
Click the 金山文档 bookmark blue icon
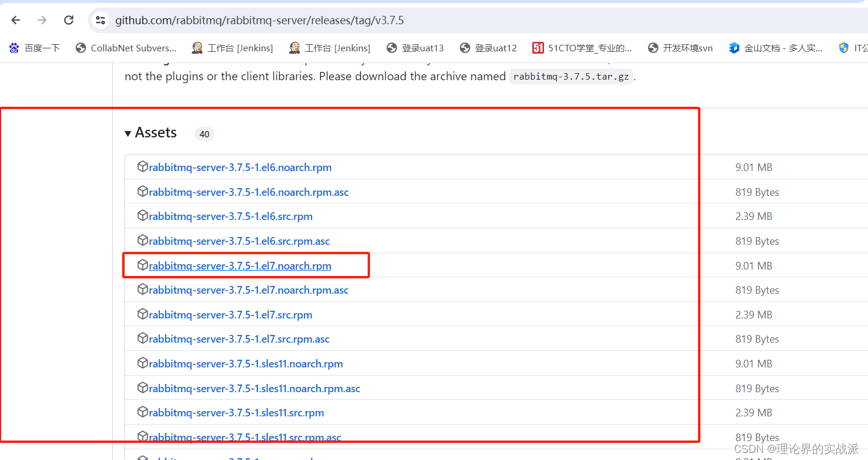point(733,48)
